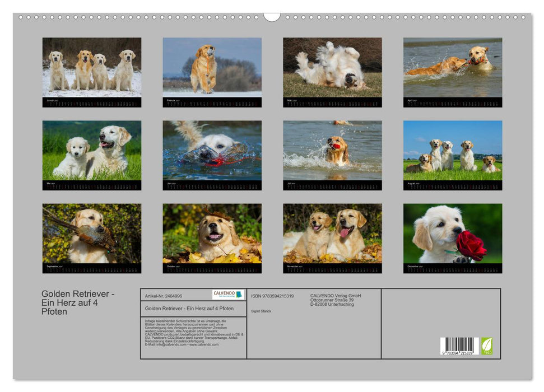The height and width of the screenshot is (392, 544).
Task: Click the 'November' month label
Action: click(292, 267)
